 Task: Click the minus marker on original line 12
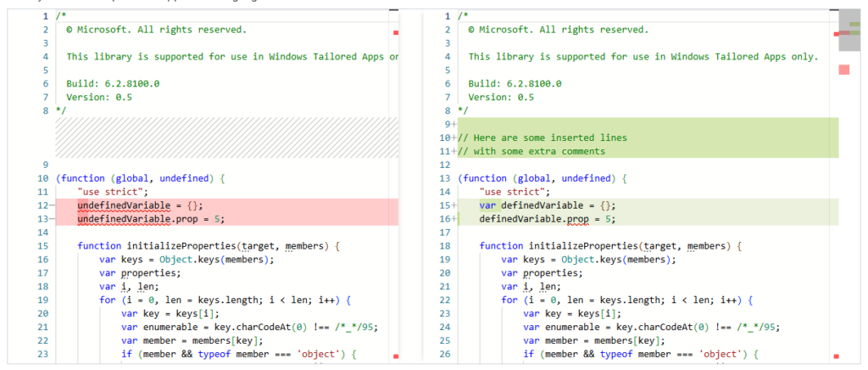click(51, 205)
